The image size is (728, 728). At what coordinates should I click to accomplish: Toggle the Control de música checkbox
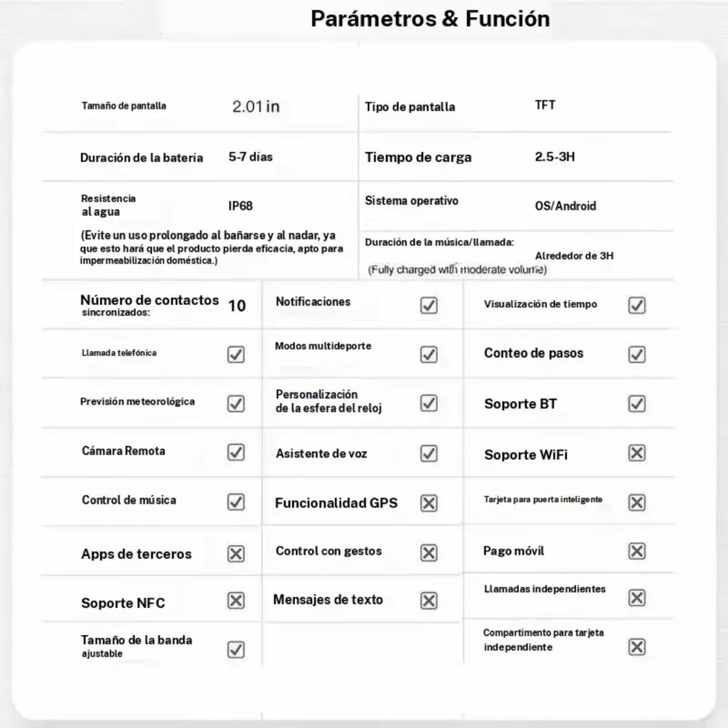point(236,502)
